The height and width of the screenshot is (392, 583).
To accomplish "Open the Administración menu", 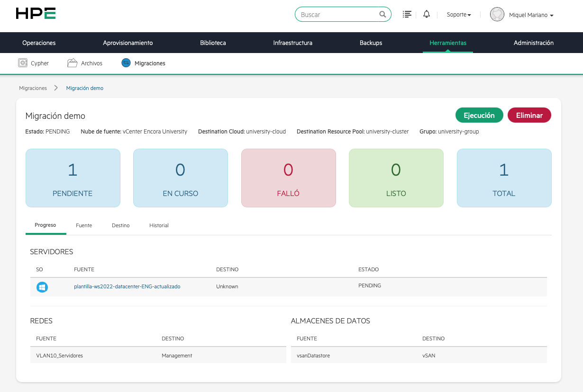I will [534, 43].
